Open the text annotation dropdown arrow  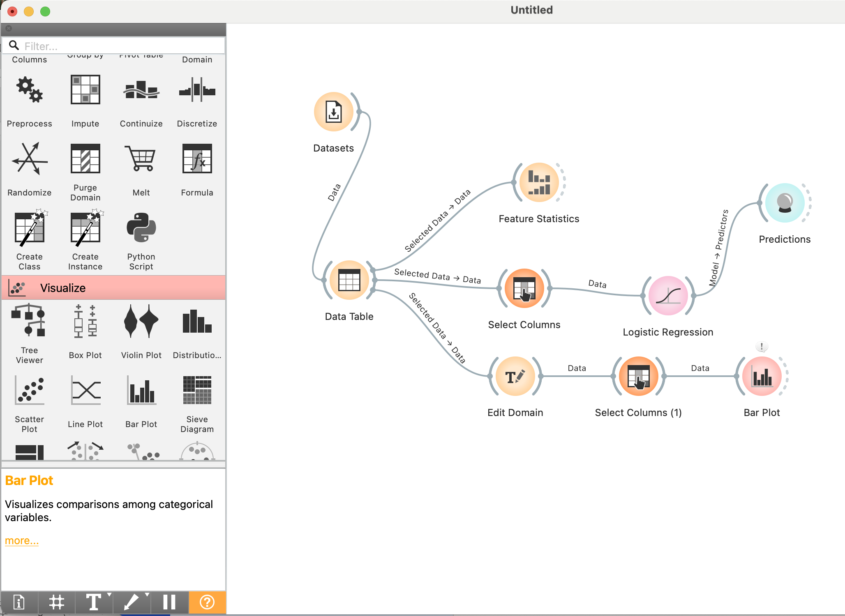(x=109, y=595)
